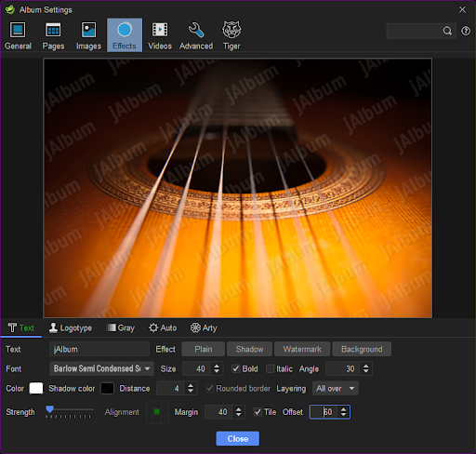
Task: Switch to the Gray tab
Action: click(121, 327)
